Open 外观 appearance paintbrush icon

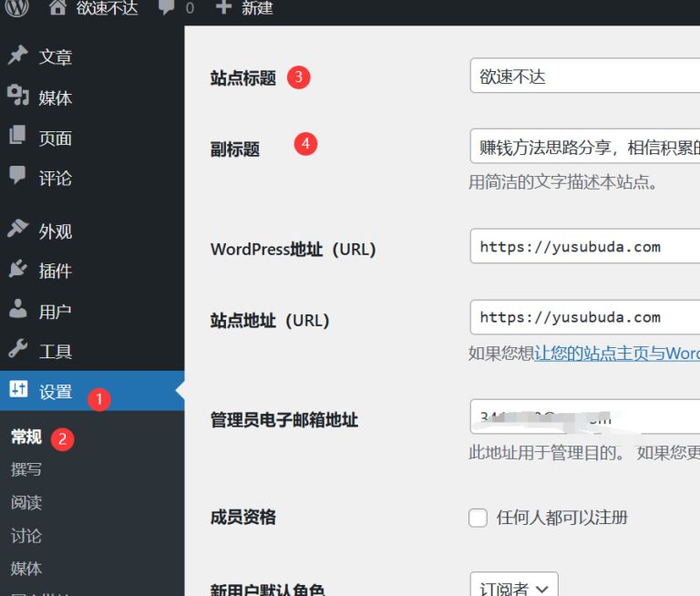[x=18, y=231]
